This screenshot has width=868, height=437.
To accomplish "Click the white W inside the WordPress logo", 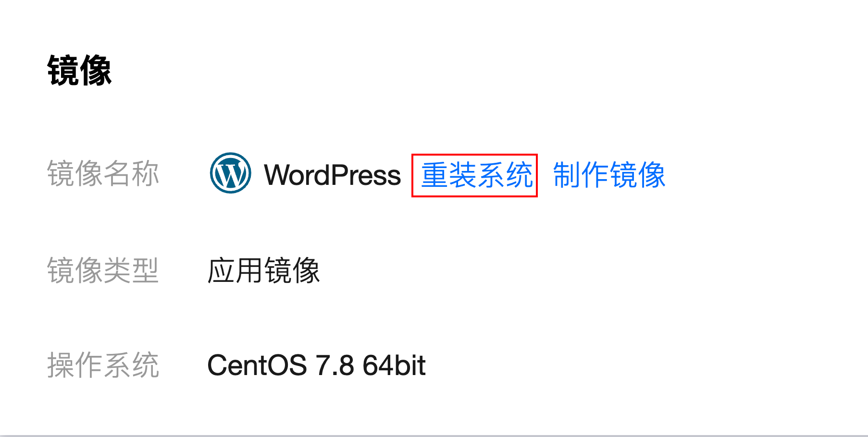I will tap(231, 174).
